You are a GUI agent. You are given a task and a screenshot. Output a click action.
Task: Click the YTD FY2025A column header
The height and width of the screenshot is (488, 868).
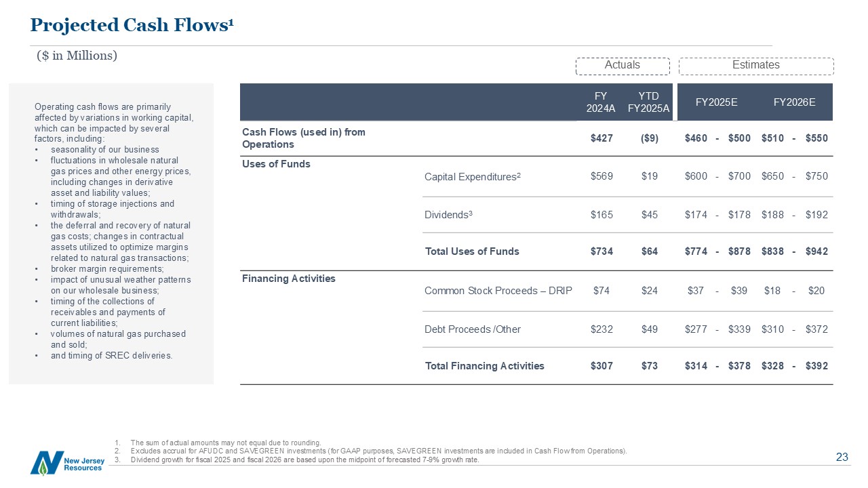point(648,102)
